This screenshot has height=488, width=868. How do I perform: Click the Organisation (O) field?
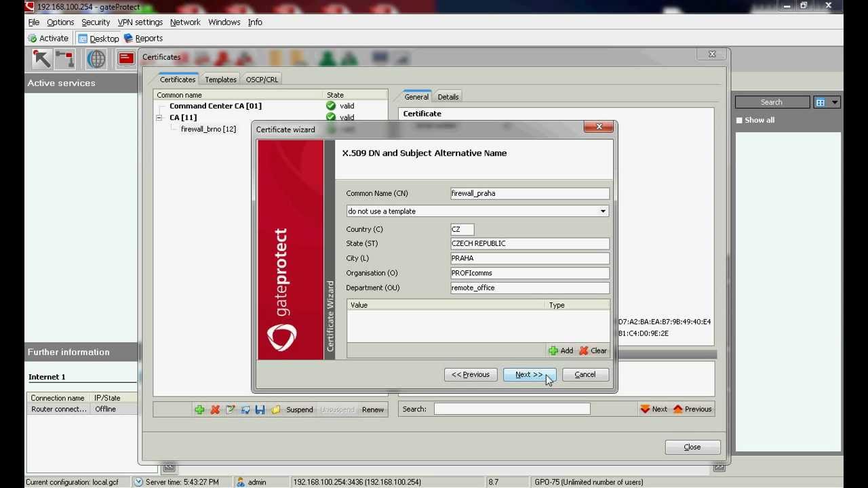(x=530, y=273)
